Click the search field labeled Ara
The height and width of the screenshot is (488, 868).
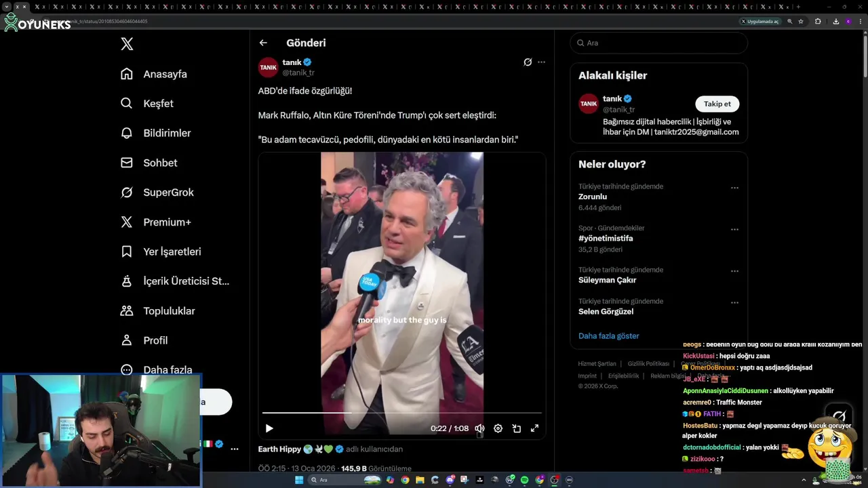click(x=658, y=43)
